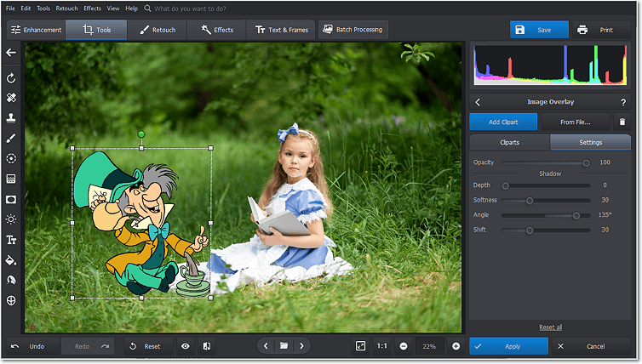
Task: Set zoom to 1:1
Action: coord(382,346)
